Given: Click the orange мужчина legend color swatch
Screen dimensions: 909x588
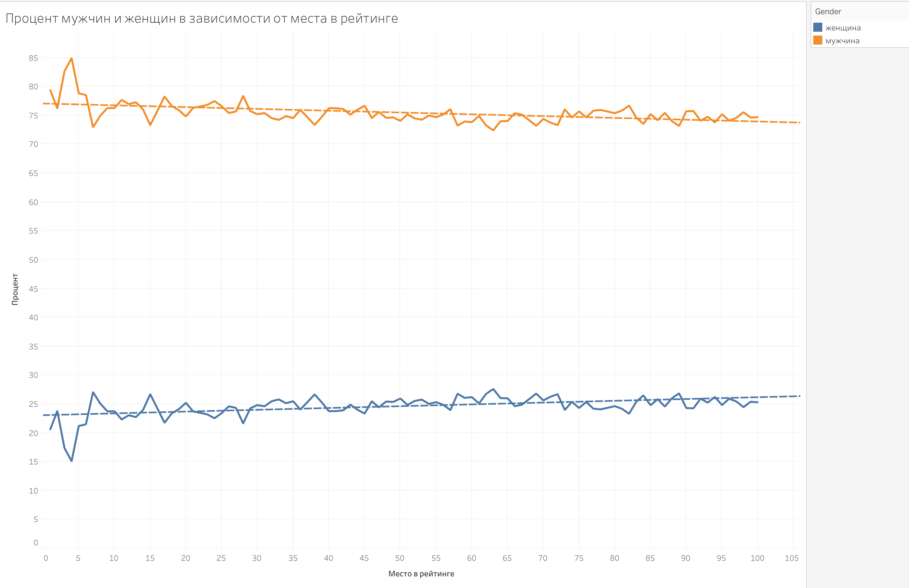Looking at the screenshot, I should tap(817, 40).
